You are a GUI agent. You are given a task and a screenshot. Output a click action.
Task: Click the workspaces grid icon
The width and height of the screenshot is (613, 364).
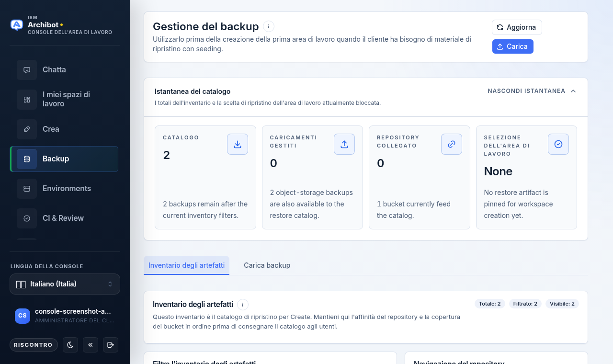click(27, 100)
